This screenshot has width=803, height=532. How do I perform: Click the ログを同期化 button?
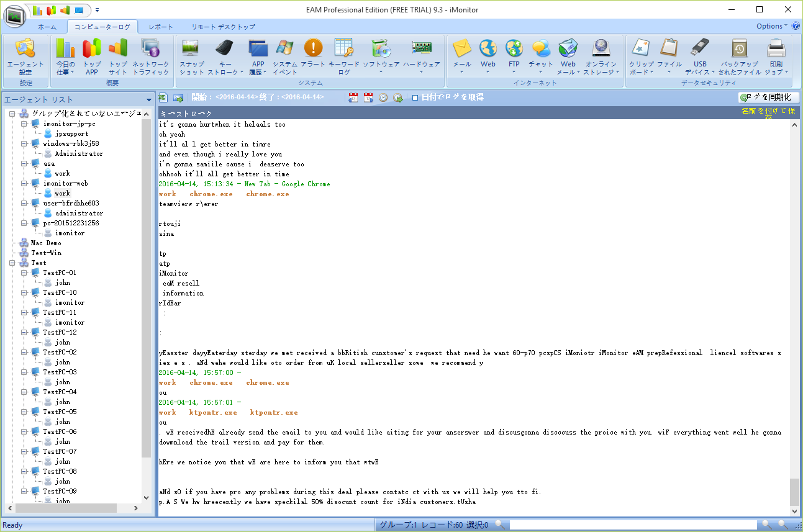768,97
